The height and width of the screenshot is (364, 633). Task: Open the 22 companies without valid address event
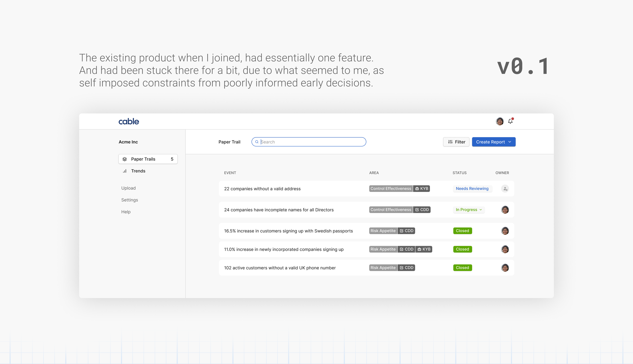(262, 189)
